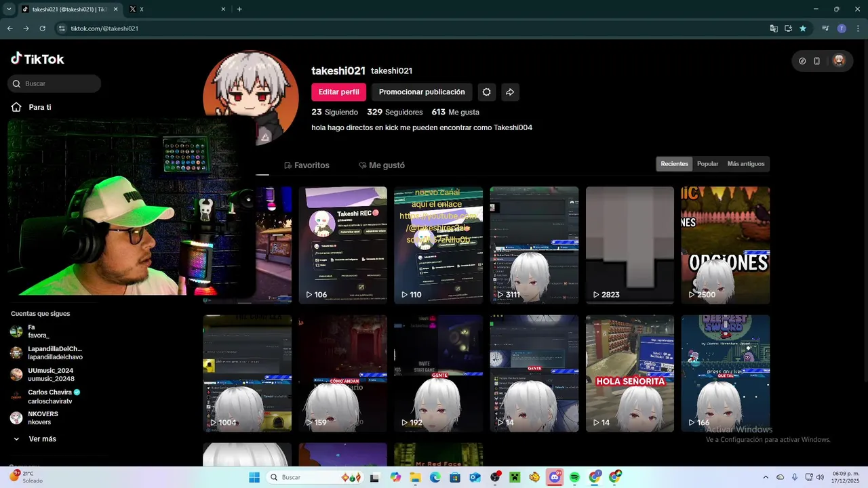Go back to previous page
The image size is (868, 488).
tap(9, 28)
